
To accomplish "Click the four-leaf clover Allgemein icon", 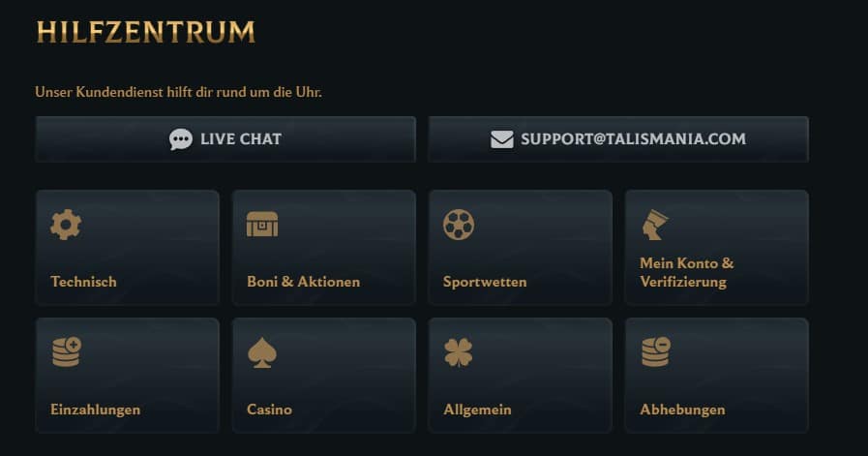I will click(x=459, y=352).
